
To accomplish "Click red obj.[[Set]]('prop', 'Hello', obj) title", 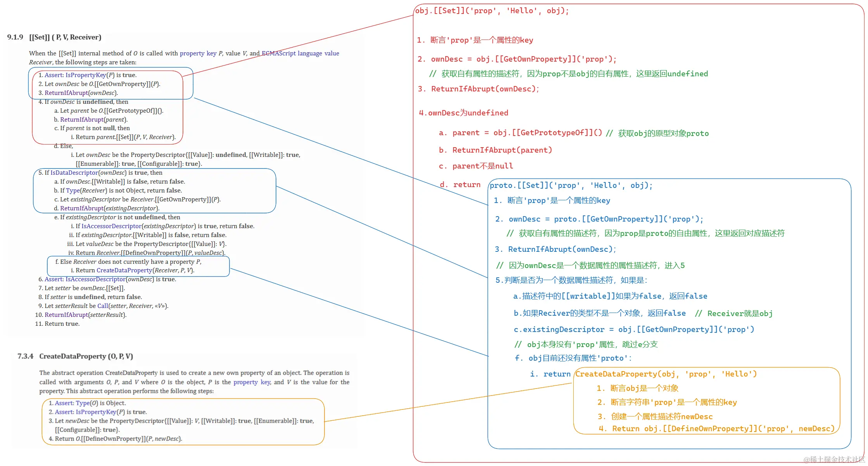I will [x=492, y=11].
